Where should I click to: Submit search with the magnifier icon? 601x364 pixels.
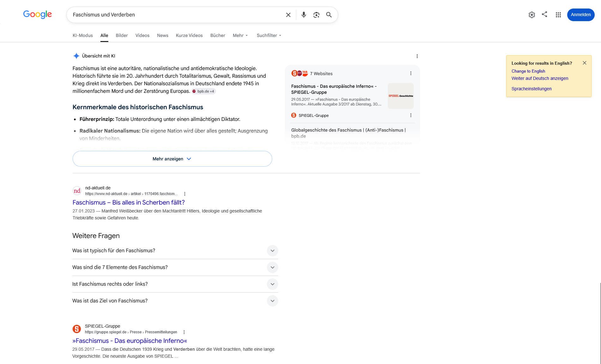tap(329, 15)
